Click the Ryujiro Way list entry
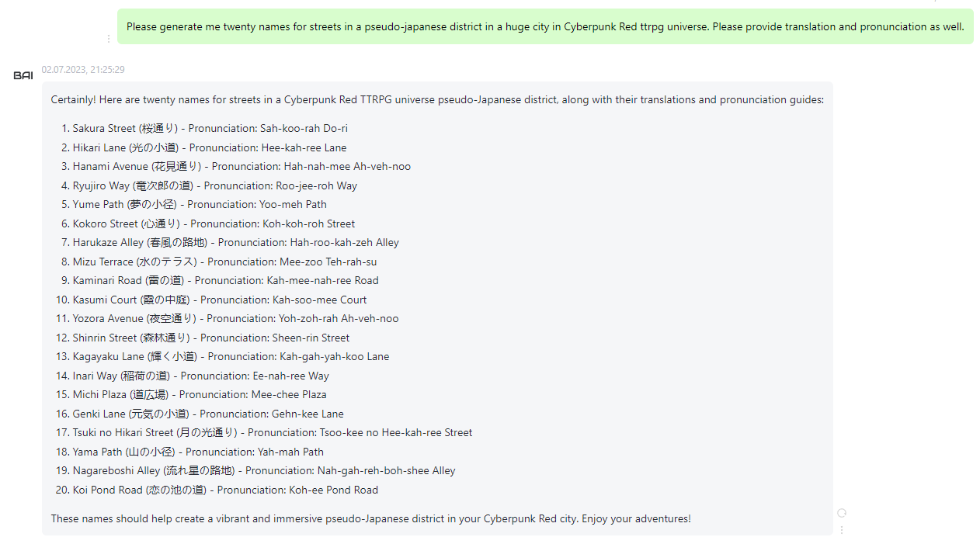Viewport: 980px width, 544px height. coord(215,185)
